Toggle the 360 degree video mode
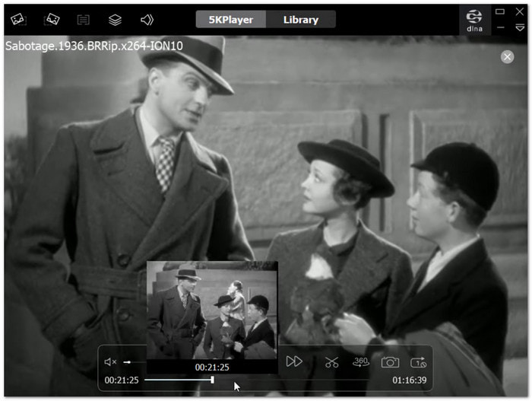This screenshot has width=532, height=401. [361, 361]
